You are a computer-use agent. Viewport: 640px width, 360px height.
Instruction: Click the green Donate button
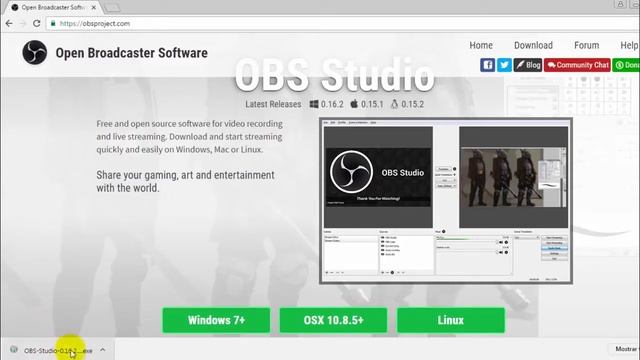[x=626, y=65]
